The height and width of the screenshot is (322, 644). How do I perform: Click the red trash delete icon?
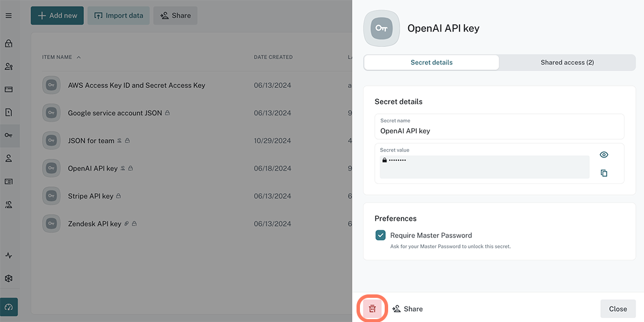[372, 309]
